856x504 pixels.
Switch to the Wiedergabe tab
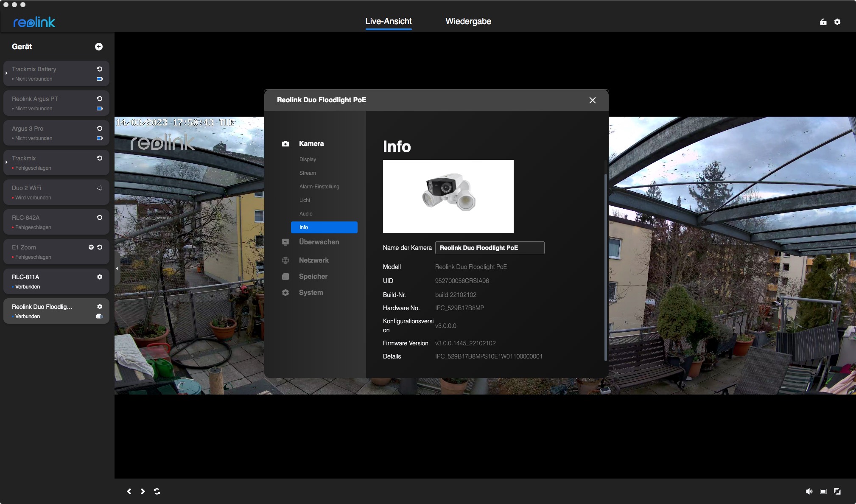[468, 21]
